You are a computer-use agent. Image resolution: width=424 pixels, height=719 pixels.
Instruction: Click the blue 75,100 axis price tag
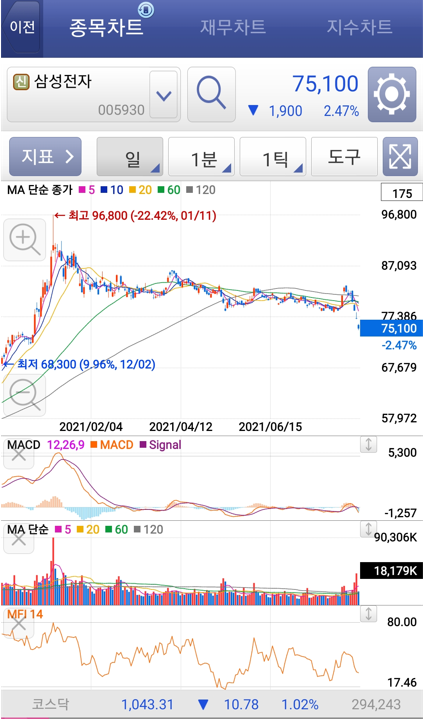[391, 328]
